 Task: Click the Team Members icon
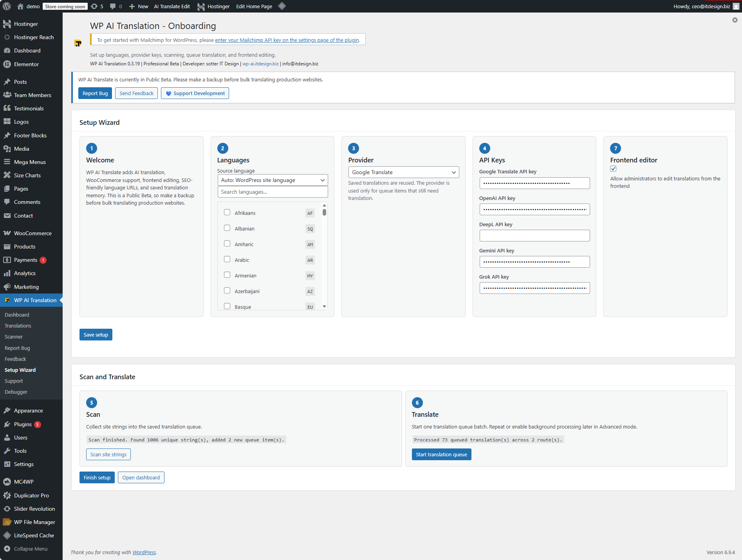click(x=7, y=95)
